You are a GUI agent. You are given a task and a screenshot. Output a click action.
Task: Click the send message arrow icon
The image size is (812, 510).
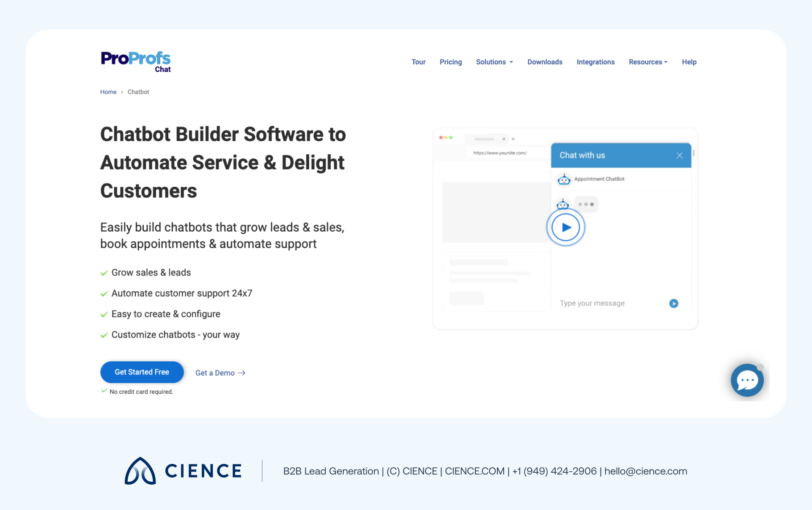[674, 303]
